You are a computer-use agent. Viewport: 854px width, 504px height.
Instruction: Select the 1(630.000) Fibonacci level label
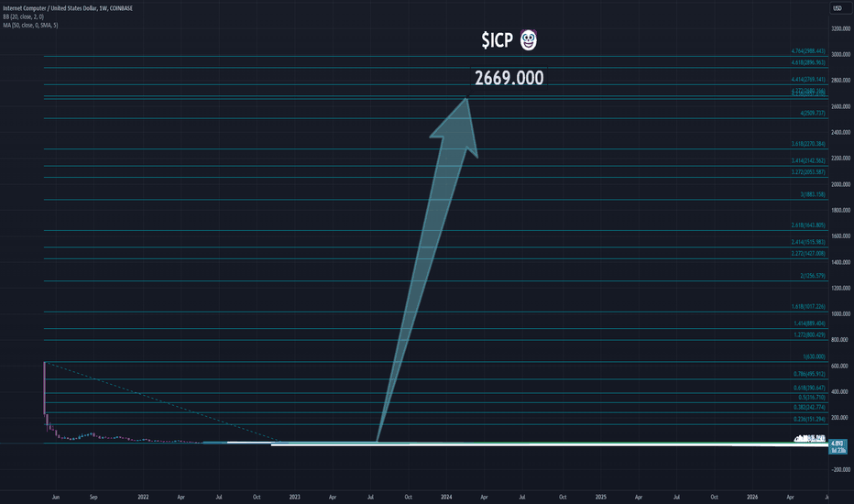pos(814,356)
